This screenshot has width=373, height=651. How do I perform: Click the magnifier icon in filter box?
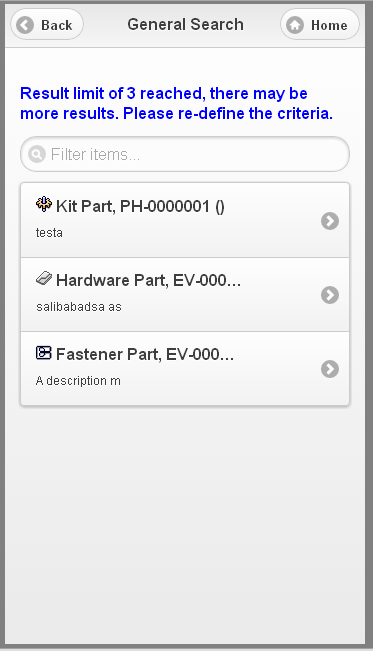[x=37, y=154]
